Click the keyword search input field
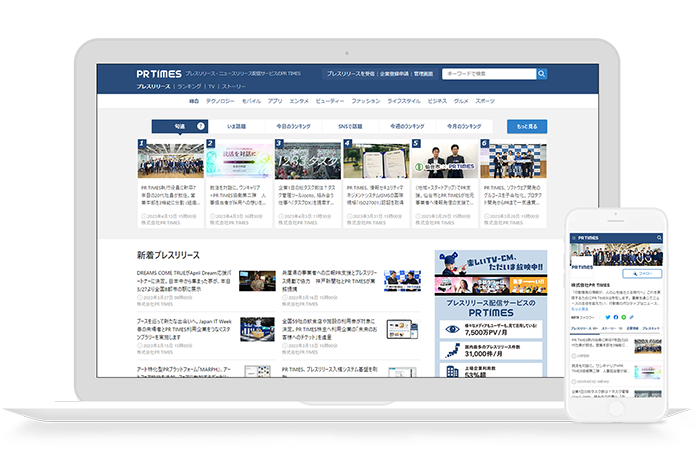Image resolution: width=700 pixels, height=467 pixels. click(489, 74)
